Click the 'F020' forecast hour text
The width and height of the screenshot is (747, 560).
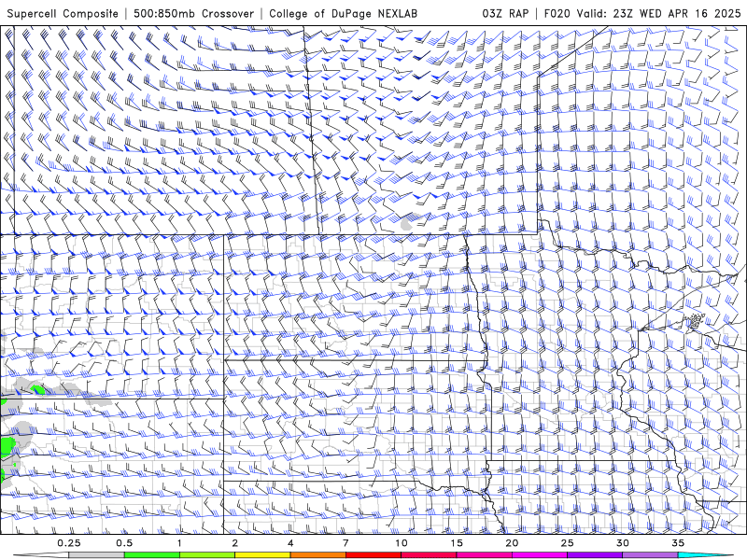tap(557, 13)
